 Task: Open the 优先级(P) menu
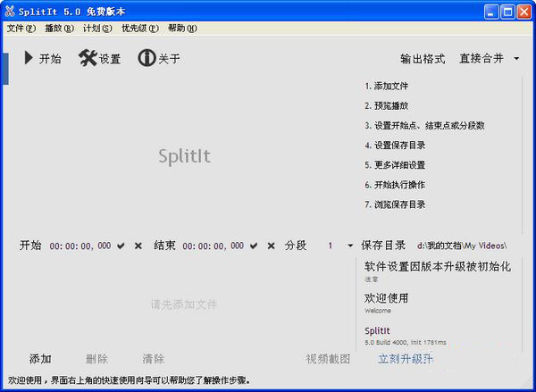coord(140,29)
